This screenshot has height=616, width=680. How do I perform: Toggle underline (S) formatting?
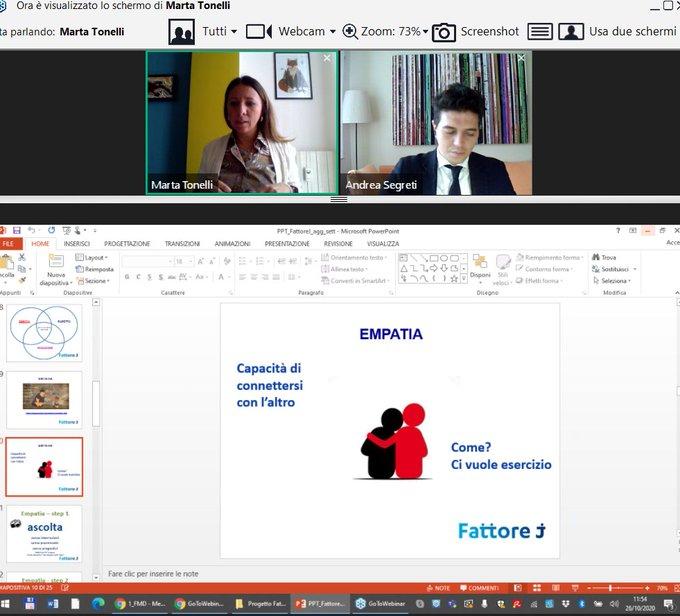150,277
